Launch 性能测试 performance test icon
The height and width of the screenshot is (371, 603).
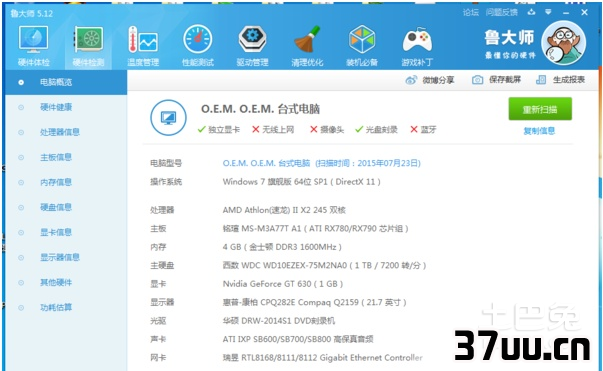198,39
